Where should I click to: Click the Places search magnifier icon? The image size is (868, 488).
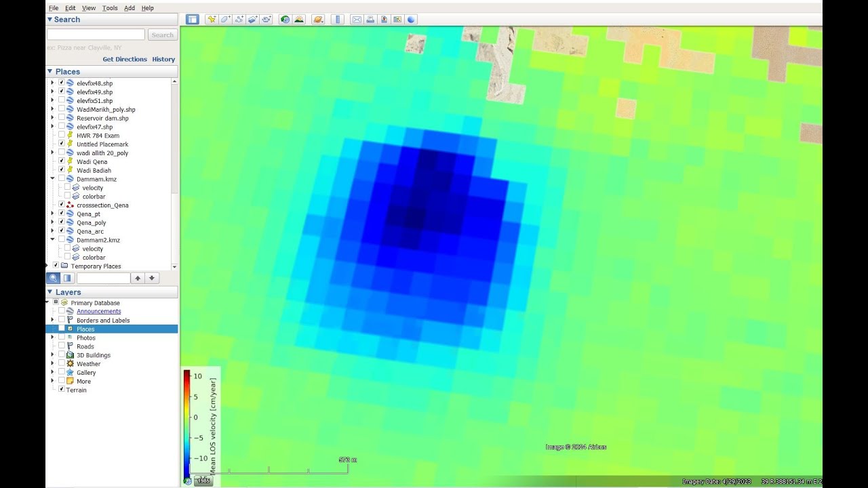pos(53,278)
